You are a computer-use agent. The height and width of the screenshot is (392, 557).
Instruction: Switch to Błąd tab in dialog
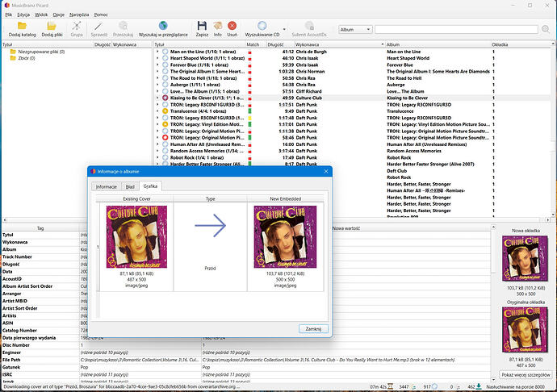[130, 187]
